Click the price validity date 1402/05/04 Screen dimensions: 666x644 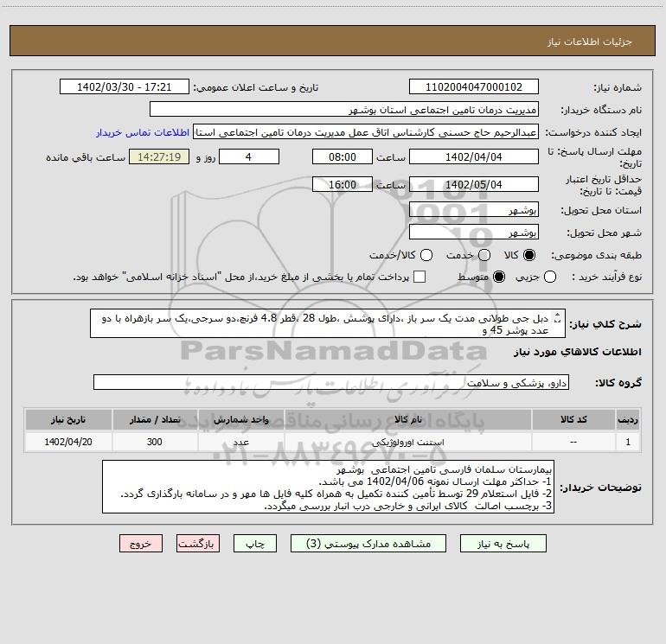(x=474, y=184)
